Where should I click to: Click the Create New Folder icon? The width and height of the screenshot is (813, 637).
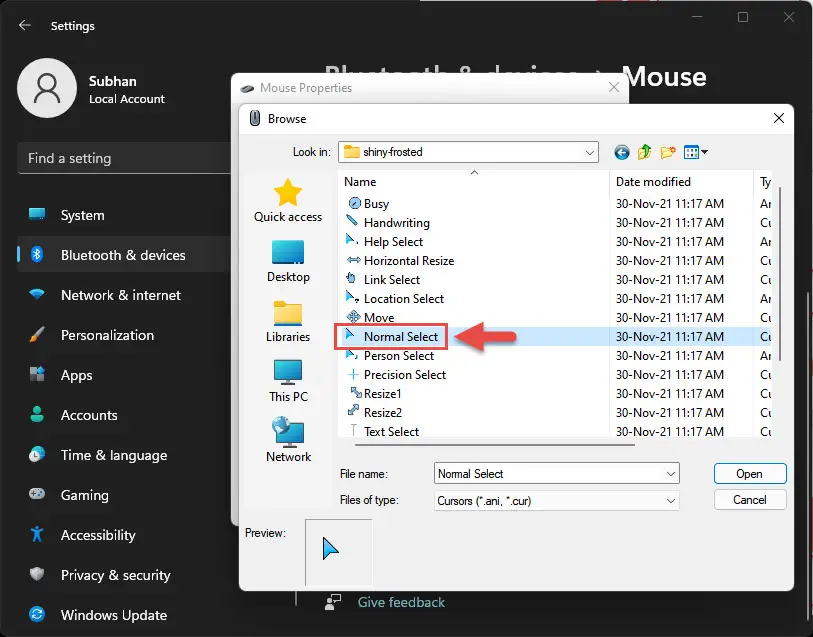tap(667, 152)
